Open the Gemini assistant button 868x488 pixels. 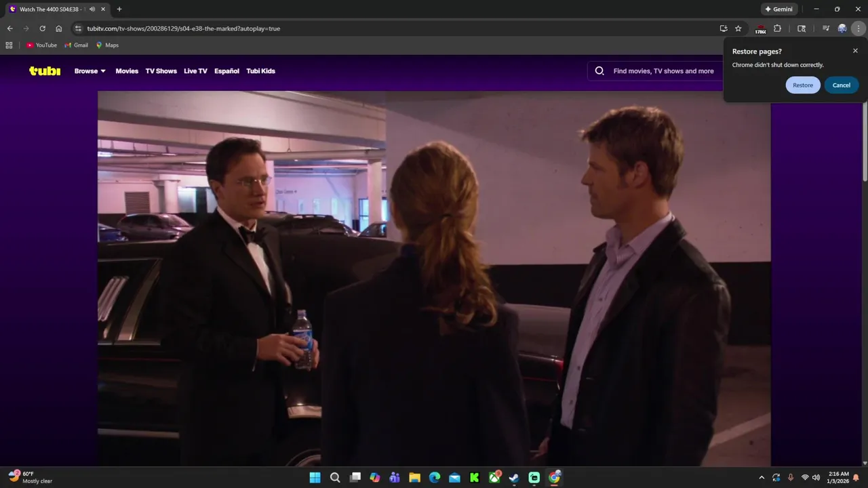778,9
